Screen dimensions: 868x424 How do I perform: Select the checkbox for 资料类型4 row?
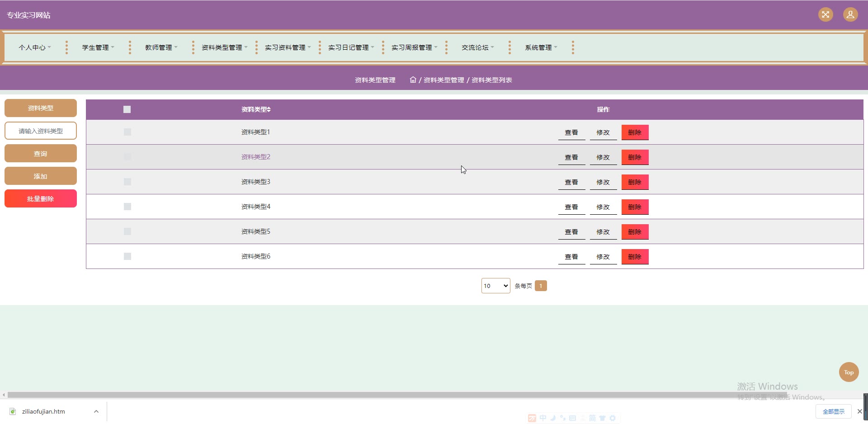(x=127, y=207)
